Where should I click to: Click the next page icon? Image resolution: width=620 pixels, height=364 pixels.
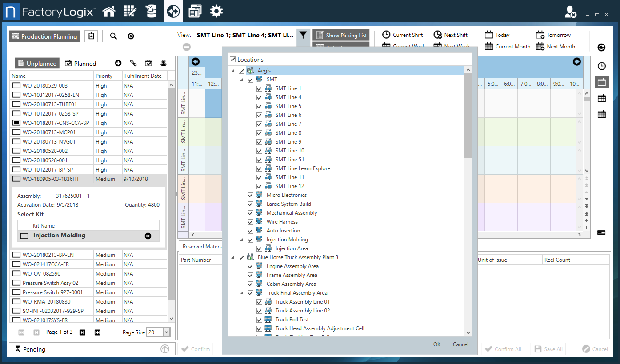point(82,332)
